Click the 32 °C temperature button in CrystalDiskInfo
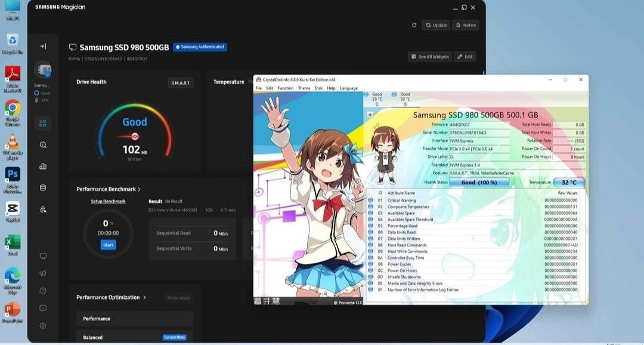Screen dimensions: 644x345 pyautogui.click(x=569, y=182)
